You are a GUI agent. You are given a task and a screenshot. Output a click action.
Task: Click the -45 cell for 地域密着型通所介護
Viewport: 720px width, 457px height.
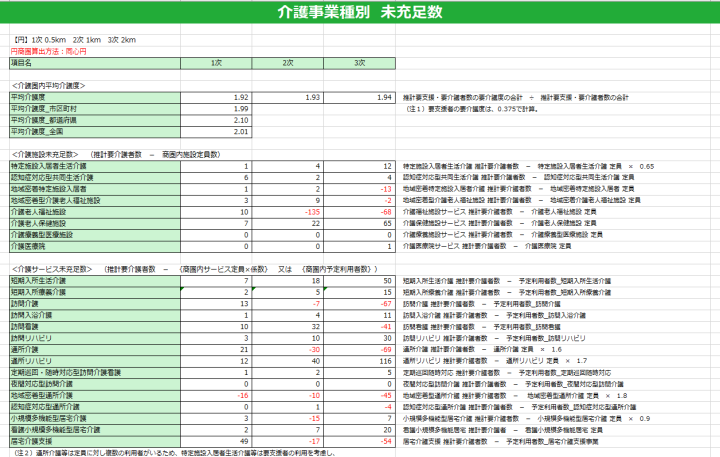(x=360, y=395)
